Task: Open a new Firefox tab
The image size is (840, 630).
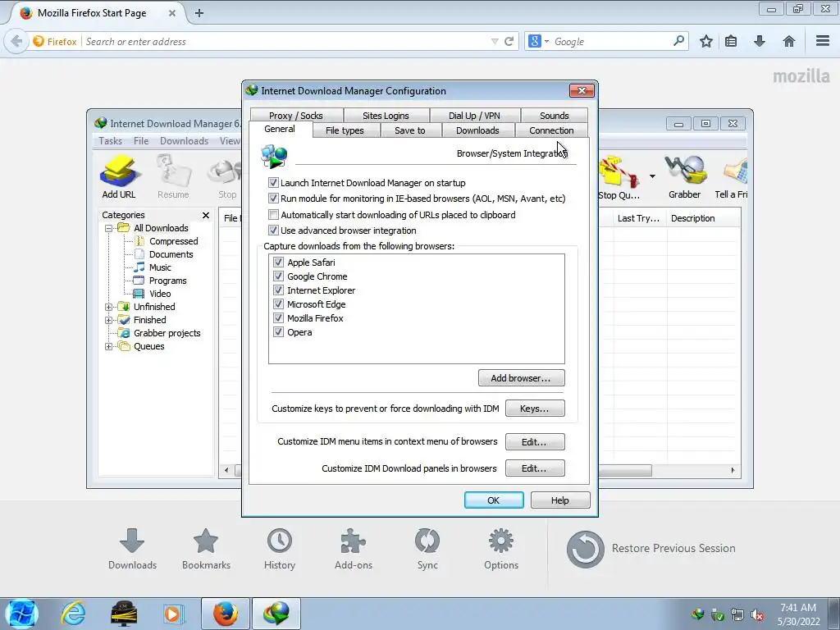Action: click(x=199, y=13)
